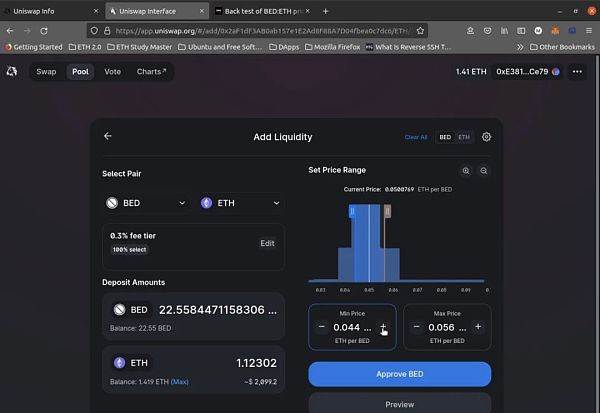Open transaction settings gear icon
Viewport: 600px width, 413px height.
pyautogui.click(x=486, y=137)
